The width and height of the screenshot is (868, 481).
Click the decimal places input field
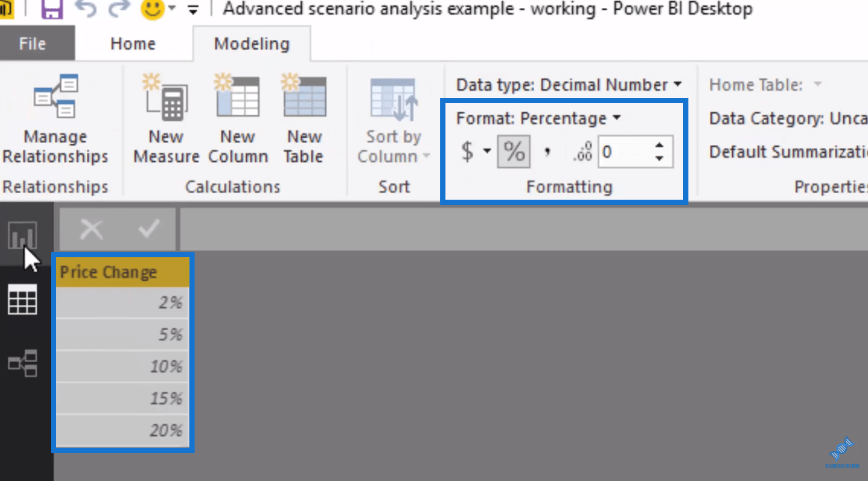coord(624,152)
